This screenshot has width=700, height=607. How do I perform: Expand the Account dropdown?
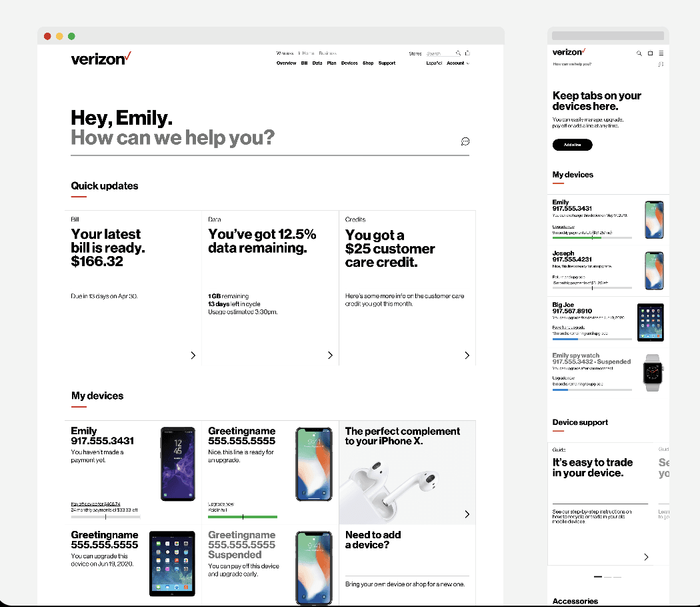point(458,63)
